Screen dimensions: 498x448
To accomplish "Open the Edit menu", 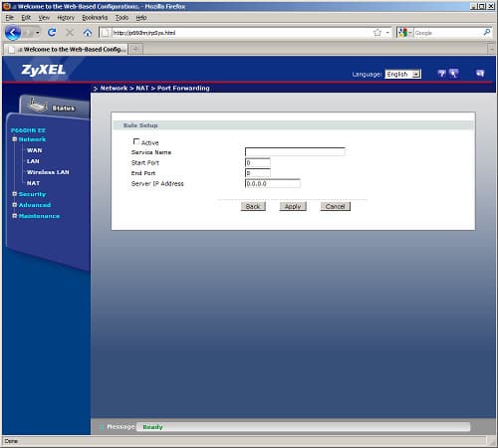I will tap(26, 18).
